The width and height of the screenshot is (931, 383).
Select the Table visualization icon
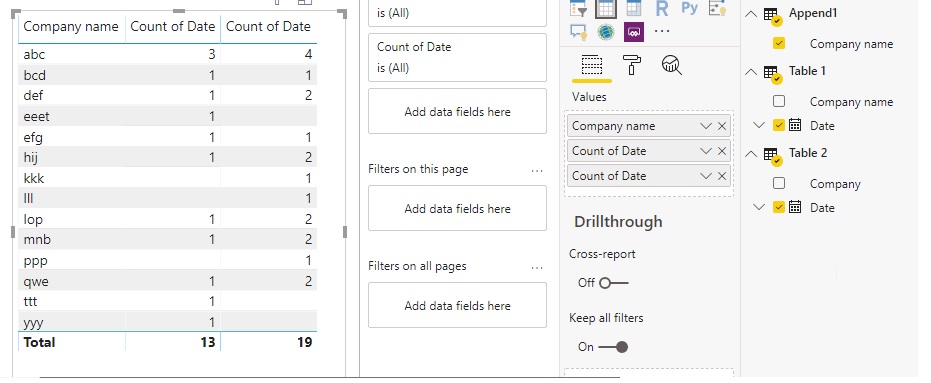(606, 8)
